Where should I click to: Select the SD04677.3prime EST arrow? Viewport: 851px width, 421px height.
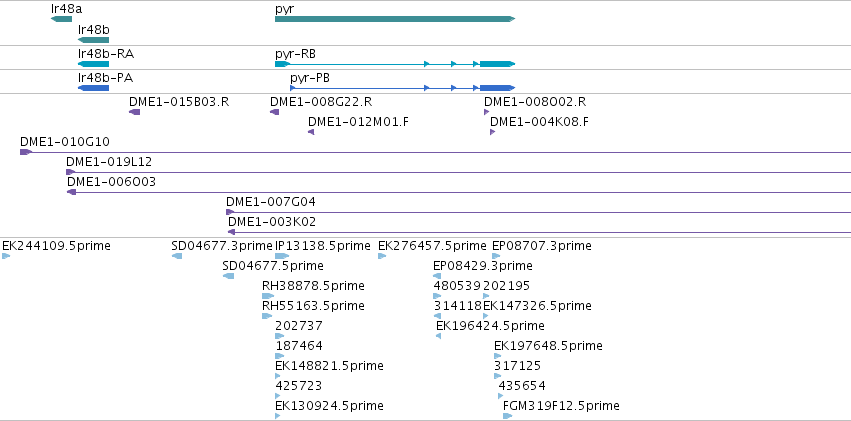177,256
